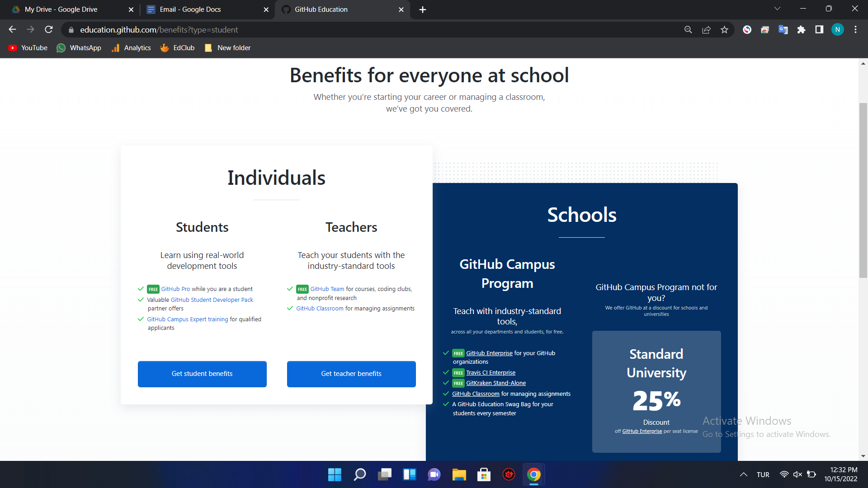
Task: Reload the GitHub Education page
Action: [x=49, y=30]
